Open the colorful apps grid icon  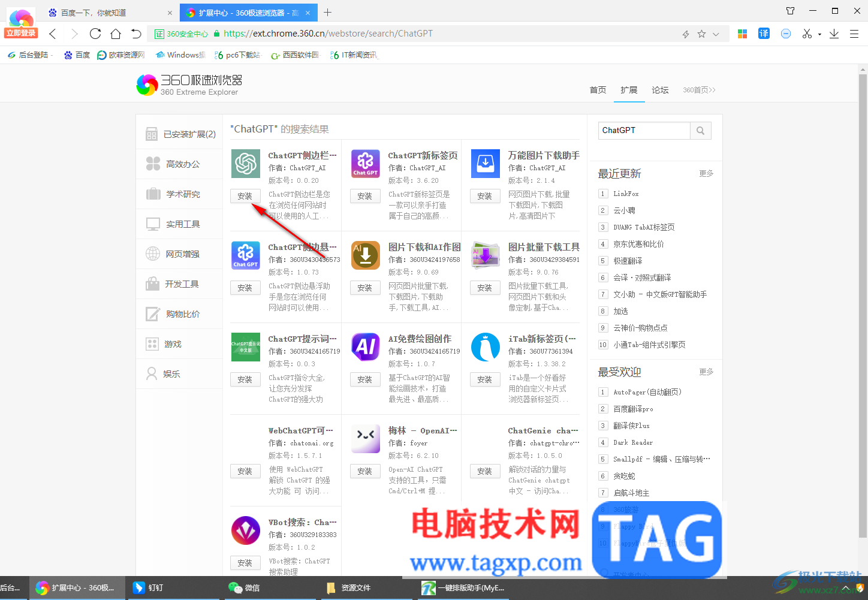pyautogui.click(x=742, y=34)
